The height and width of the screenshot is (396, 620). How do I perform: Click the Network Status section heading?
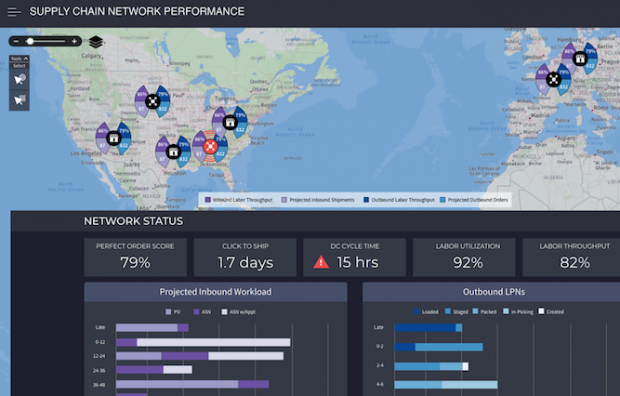pos(133,221)
